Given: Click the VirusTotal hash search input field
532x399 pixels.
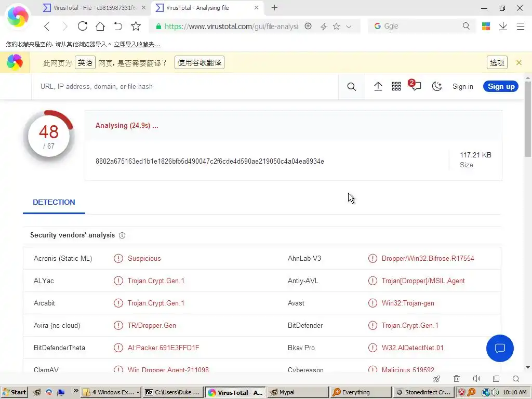Looking at the screenshot, I should tap(185, 87).
